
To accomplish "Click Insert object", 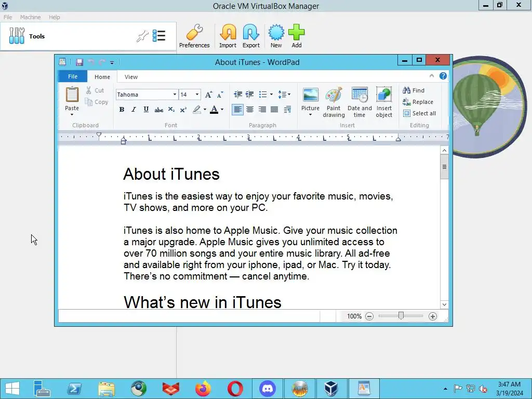I will click(384, 102).
